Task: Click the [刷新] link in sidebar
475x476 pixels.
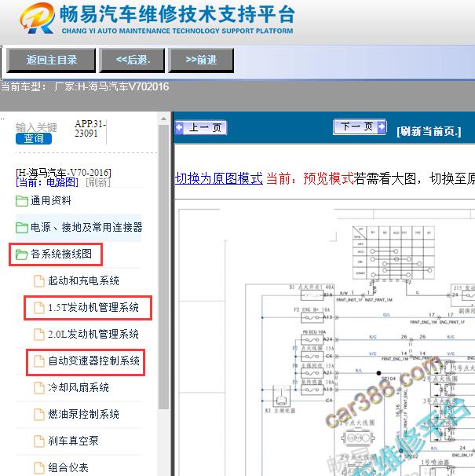Action: (x=98, y=182)
